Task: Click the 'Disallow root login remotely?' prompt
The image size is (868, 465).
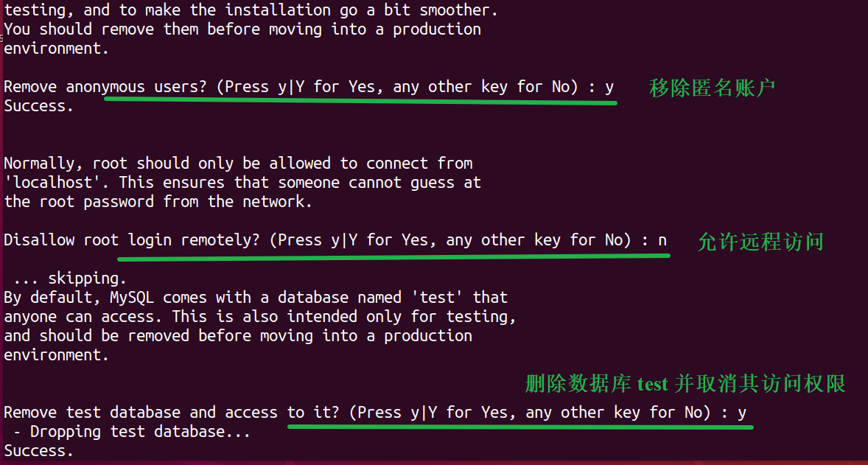Action: coord(335,240)
